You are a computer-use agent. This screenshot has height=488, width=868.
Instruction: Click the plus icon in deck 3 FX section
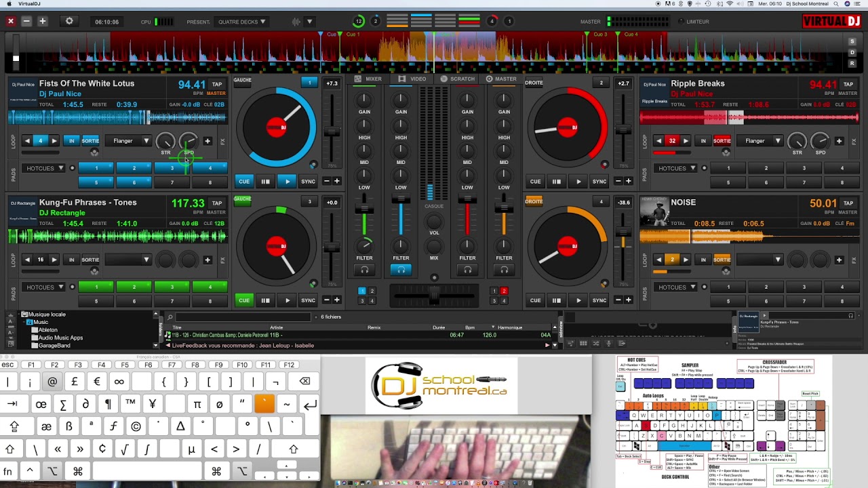coord(208,260)
